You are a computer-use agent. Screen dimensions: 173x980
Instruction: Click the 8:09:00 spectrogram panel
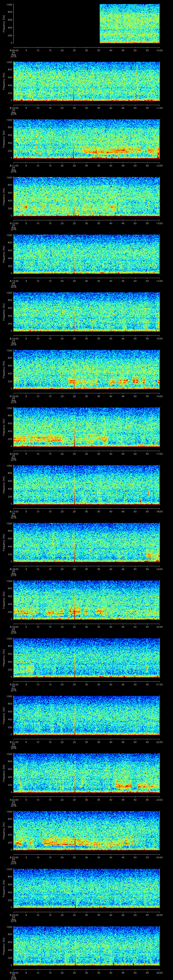coord(86,24)
